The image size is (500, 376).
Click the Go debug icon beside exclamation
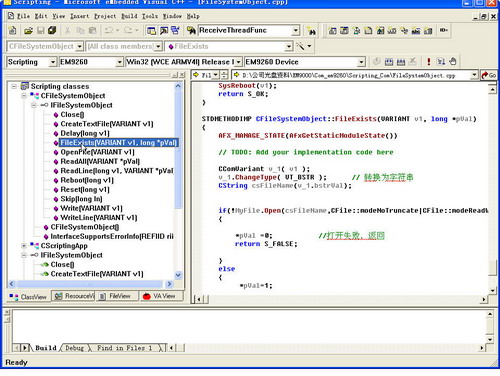(x=441, y=62)
